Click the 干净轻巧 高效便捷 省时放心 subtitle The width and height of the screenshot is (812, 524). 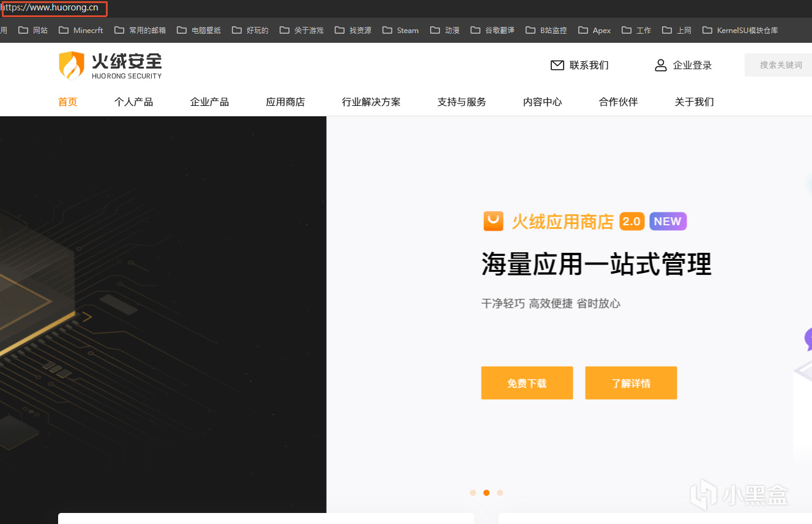click(x=551, y=304)
